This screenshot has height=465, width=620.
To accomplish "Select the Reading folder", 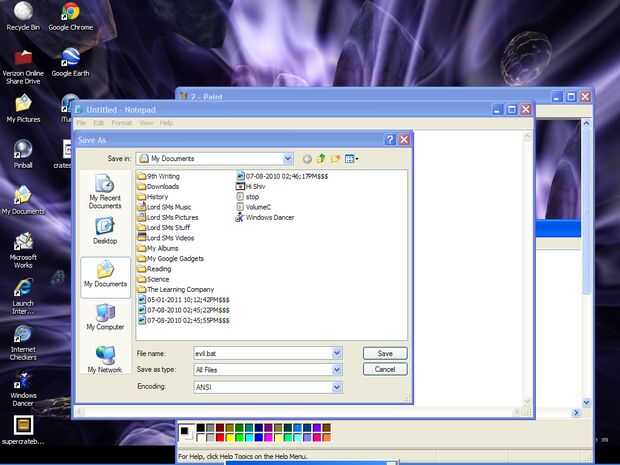I will coord(154,268).
